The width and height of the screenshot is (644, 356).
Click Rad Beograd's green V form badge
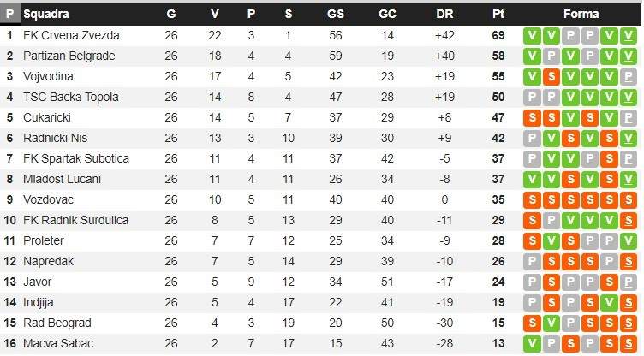pos(552,323)
